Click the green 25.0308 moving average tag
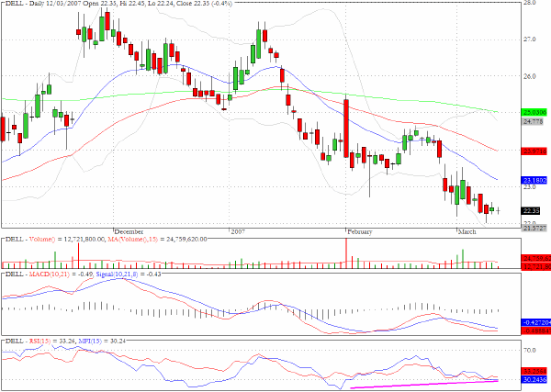This screenshot has height=392, width=551. point(534,112)
